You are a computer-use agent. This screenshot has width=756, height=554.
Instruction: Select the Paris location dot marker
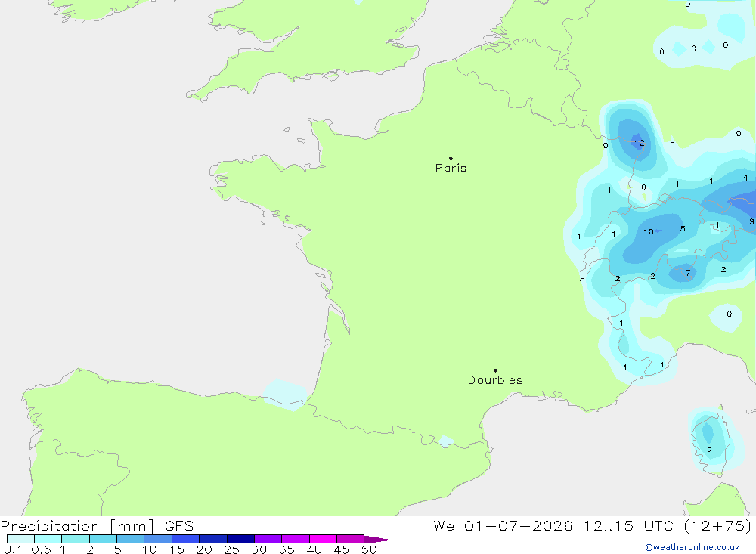tap(451, 158)
